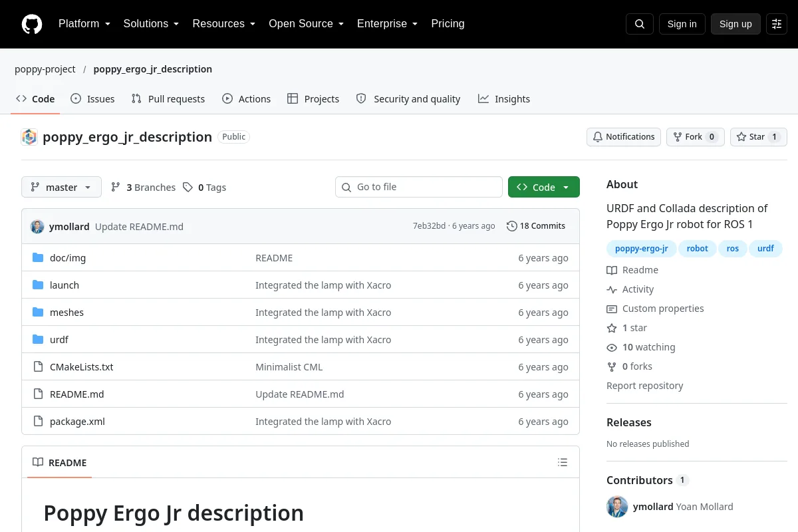Click the ros topic tag

tap(733, 249)
